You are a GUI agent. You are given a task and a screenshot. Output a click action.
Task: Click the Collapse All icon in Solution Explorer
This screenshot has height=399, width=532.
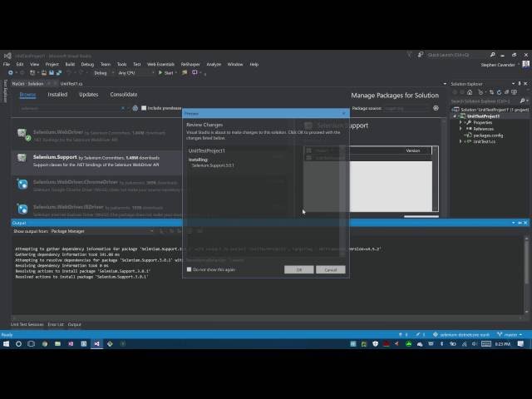point(506,92)
